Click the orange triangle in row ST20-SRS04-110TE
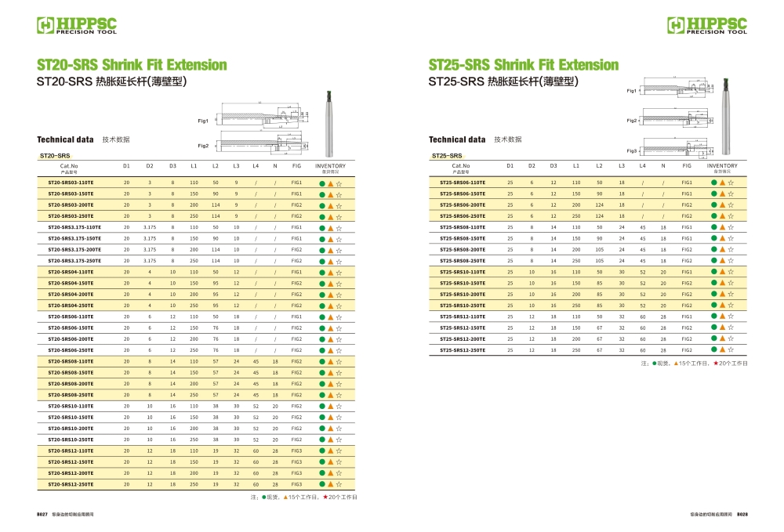This screenshot has width=784, height=532. [x=331, y=273]
